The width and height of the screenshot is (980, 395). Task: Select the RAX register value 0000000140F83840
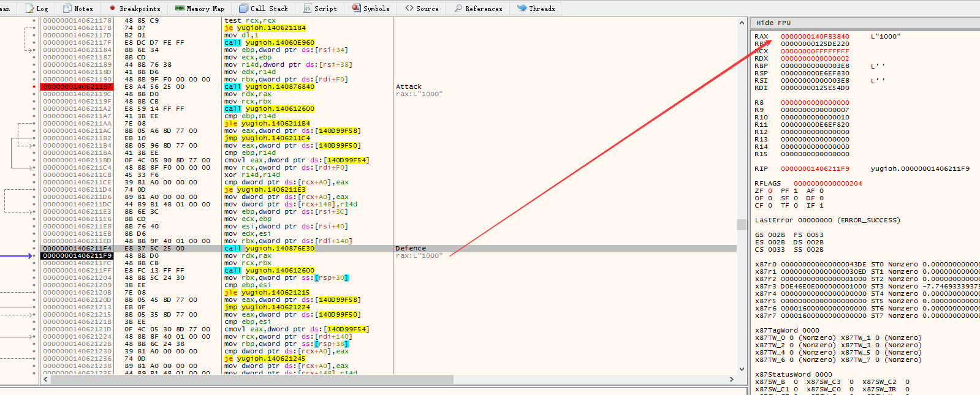click(815, 37)
